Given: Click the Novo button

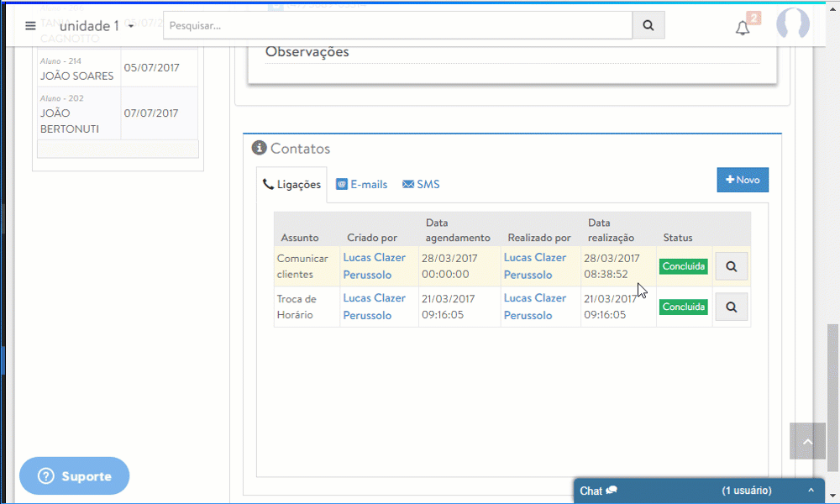Looking at the screenshot, I should click(742, 180).
